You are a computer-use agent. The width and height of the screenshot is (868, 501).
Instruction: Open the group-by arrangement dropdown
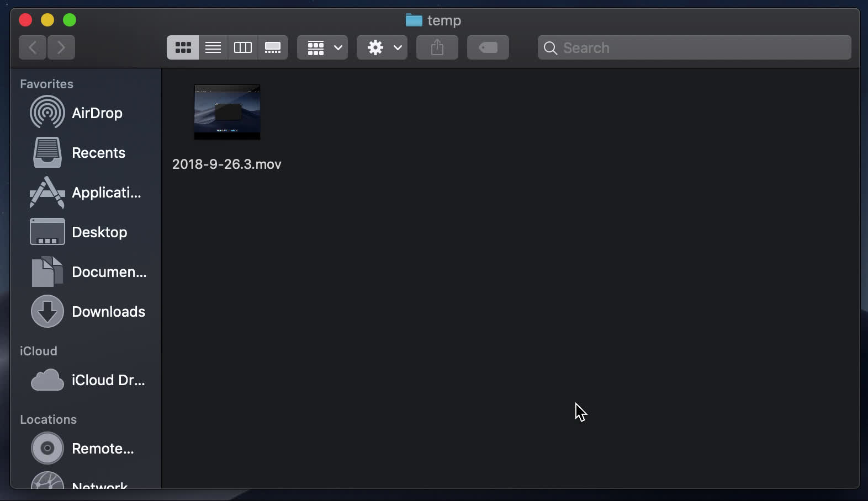coord(322,48)
